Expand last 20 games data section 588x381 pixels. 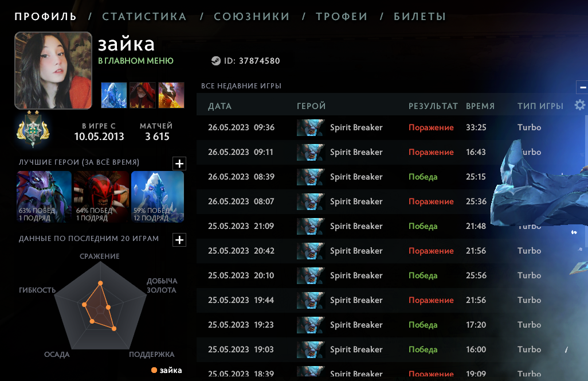click(179, 240)
